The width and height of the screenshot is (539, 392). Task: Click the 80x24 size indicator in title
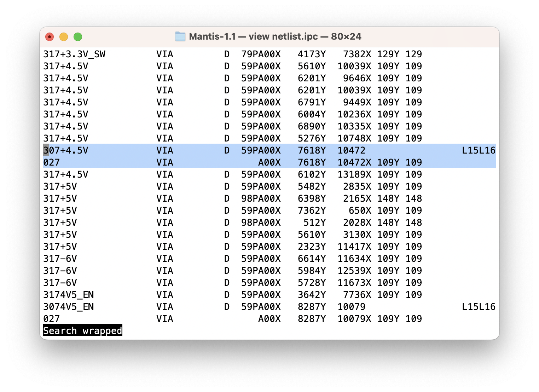pyautogui.click(x=346, y=36)
